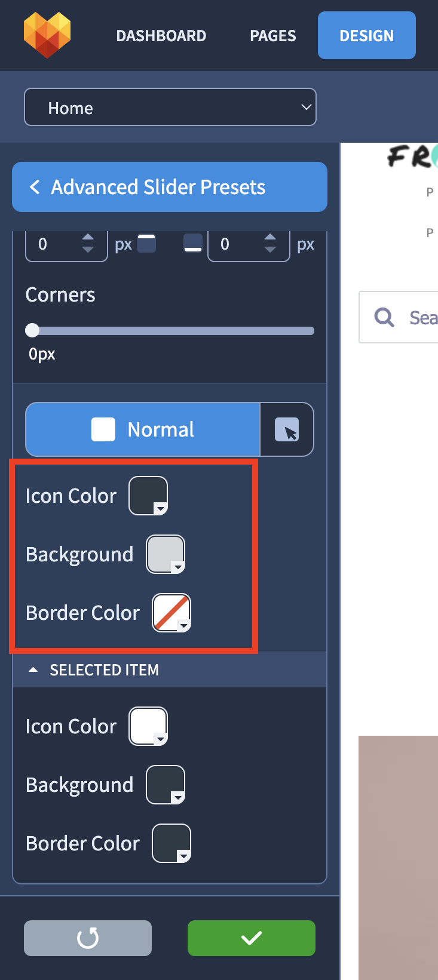
Task: Open the Dashboard menu item
Action: (x=161, y=36)
